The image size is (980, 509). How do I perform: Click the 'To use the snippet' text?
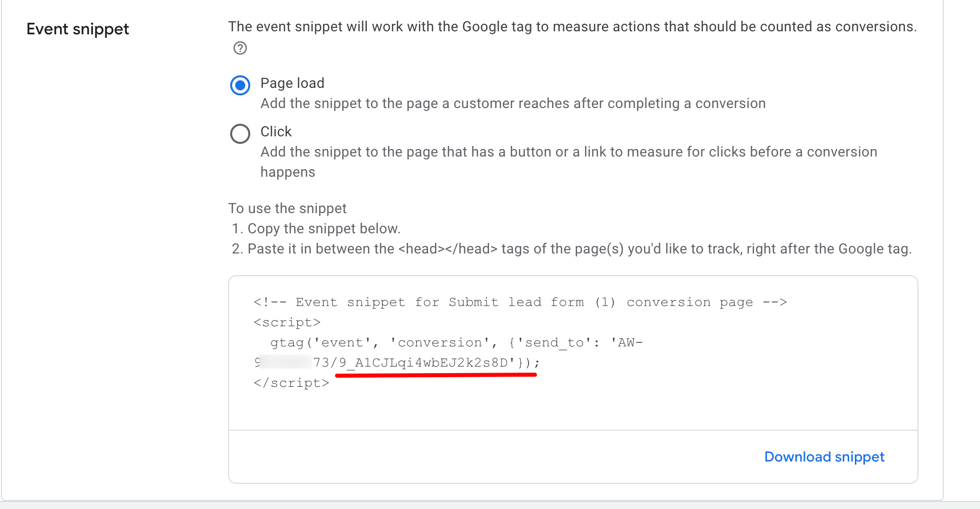click(x=287, y=209)
